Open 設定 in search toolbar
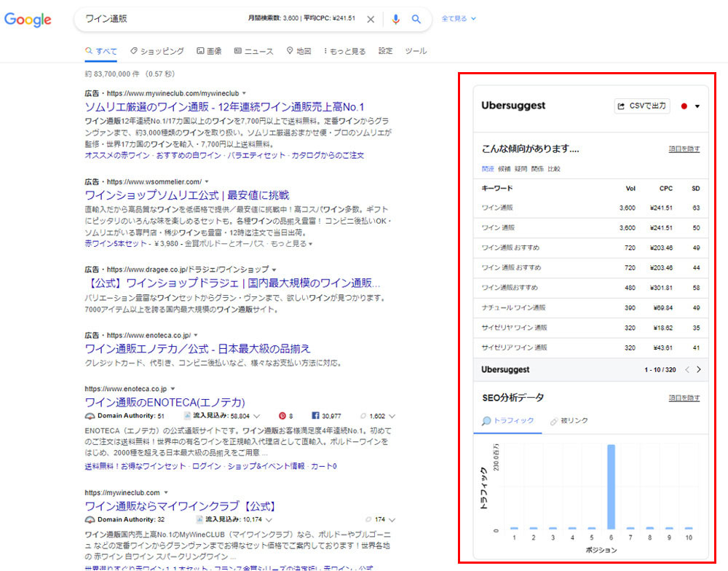This screenshot has height=571, width=728. (385, 51)
